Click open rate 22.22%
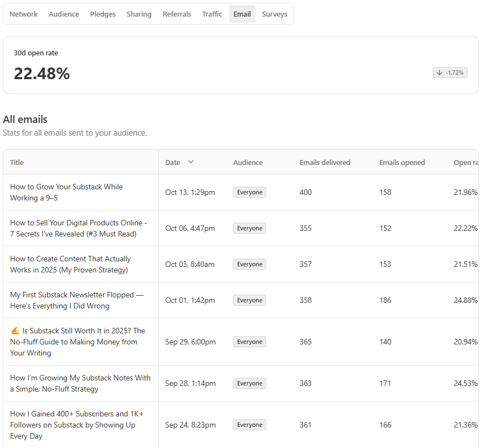 pos(466,228)
